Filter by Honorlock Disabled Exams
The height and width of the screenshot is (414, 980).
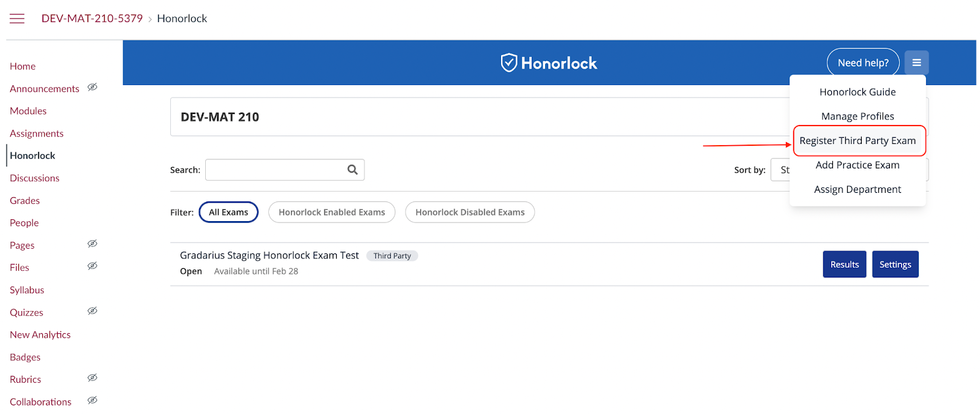470,212
